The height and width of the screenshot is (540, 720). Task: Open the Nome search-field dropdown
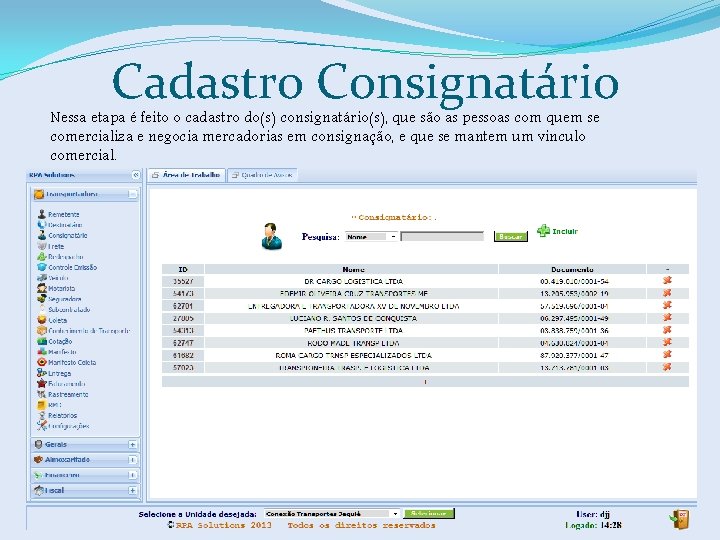tap(371, 236)
